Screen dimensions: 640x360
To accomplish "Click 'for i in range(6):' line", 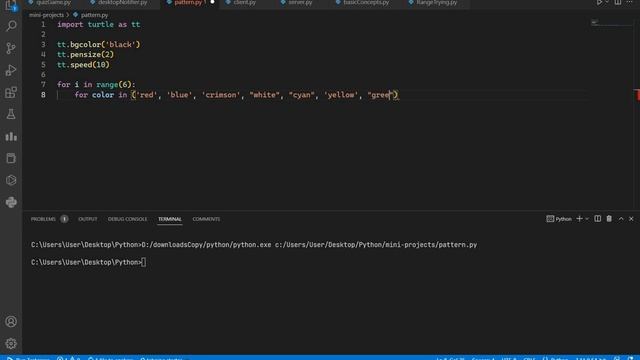I will click(x=96, y=84).
